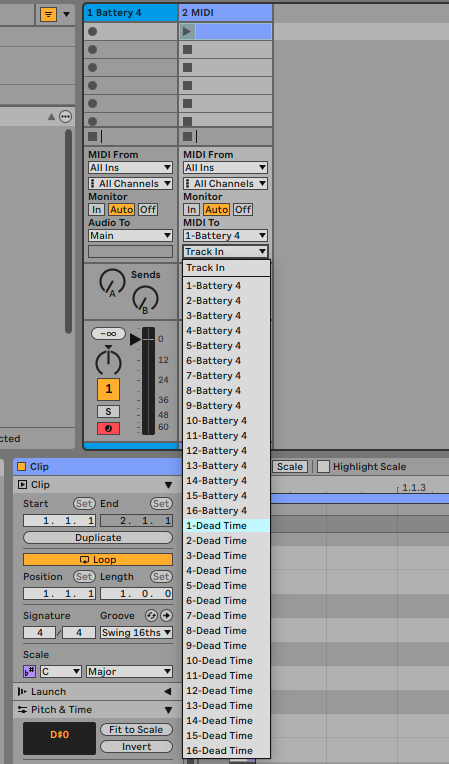Choose 1-Battery 4 from the channel list
Image resolution: width=449 pixels, height=764 pixels.
pyautogui.click(x=226, y=286)
